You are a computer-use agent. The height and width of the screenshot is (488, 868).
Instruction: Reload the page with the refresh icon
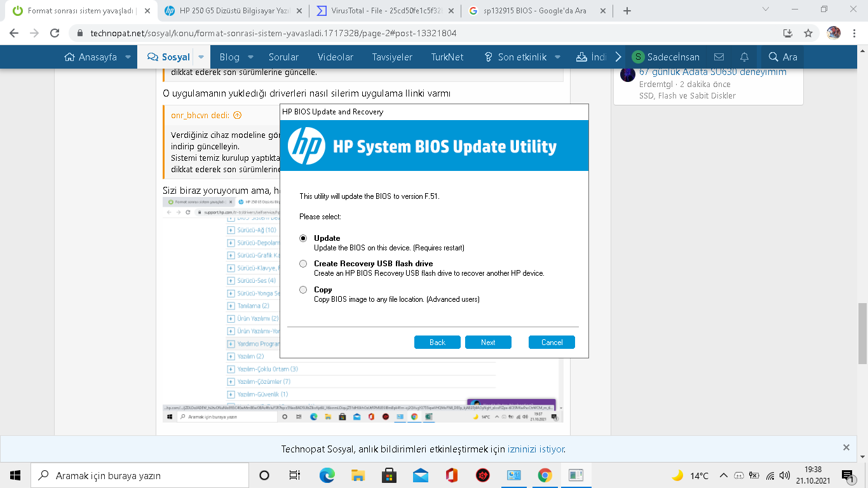[x=55, y=33]
